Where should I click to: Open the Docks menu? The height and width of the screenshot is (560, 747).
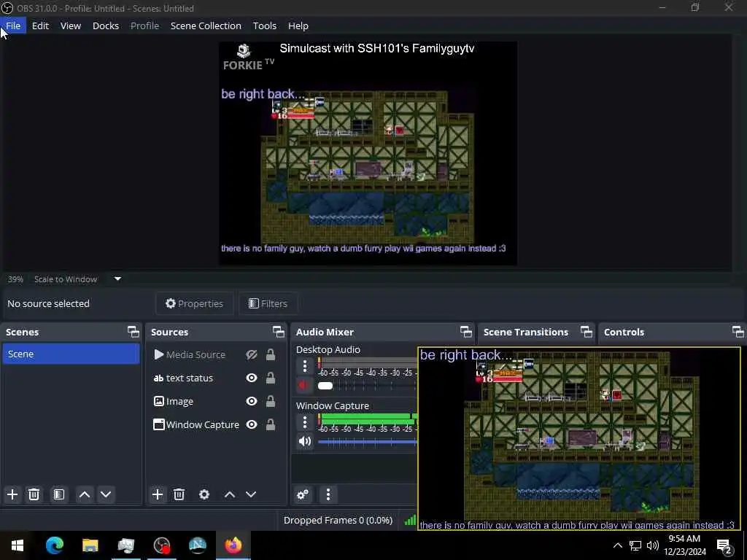pos(105,26)
